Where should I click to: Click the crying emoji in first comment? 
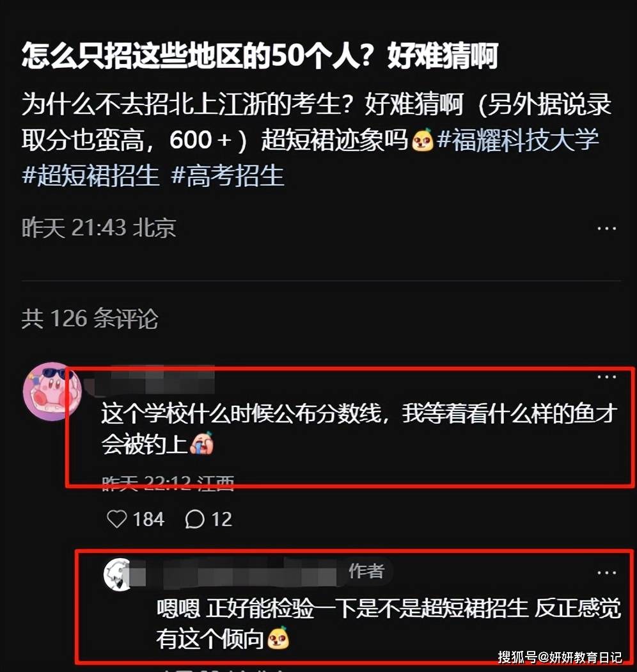201,443
